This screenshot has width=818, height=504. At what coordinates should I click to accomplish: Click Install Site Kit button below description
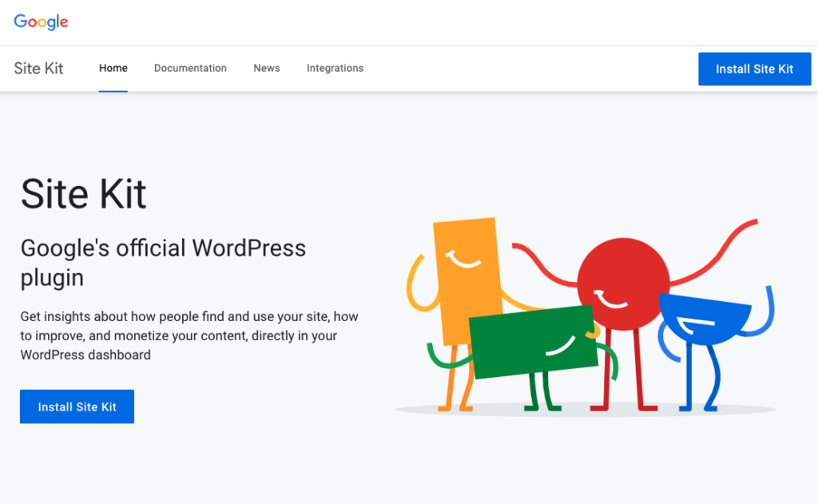pyautogui.click(x=77, y=407)
